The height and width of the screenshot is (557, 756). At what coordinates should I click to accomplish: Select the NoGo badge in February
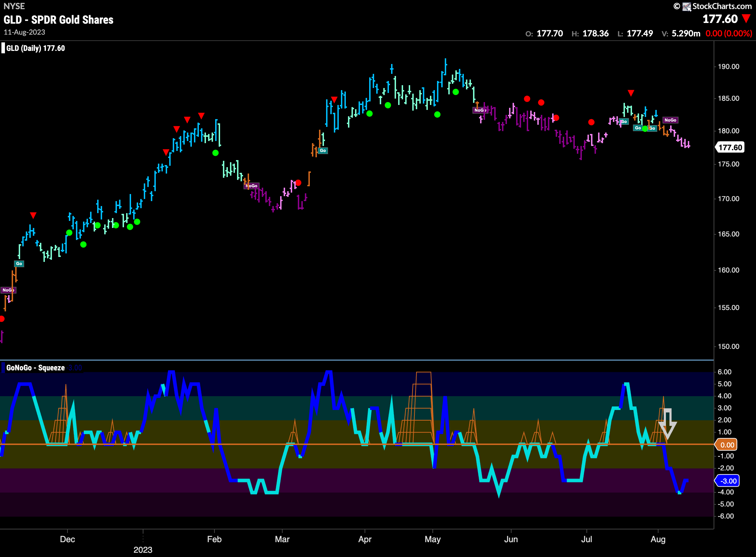(252, 186)
